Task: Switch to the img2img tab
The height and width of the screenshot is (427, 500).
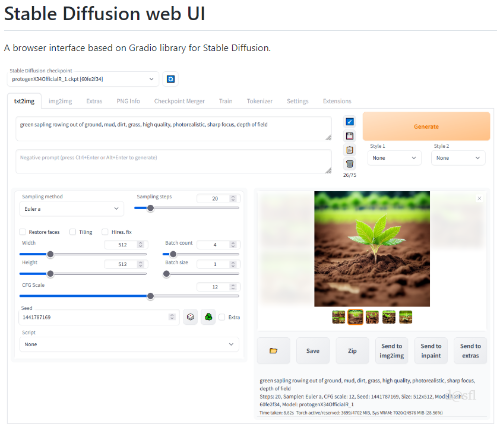Action: point(60,101)
